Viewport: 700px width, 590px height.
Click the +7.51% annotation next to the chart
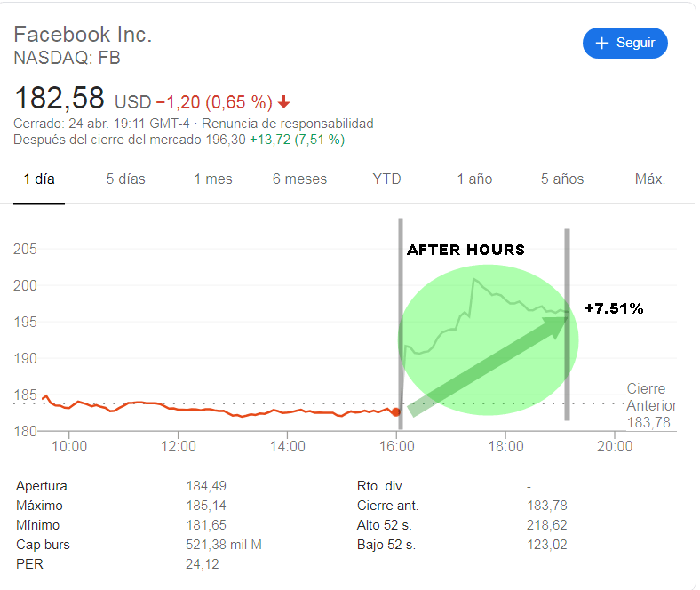pyautogui.click(x=614, y=308)
